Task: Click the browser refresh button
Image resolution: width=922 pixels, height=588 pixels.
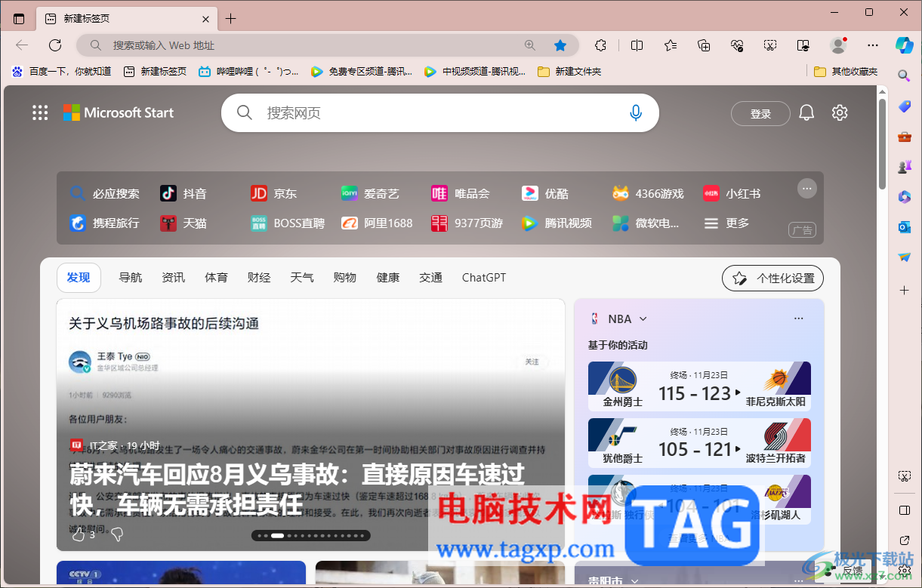Action: tap(55, 45)
